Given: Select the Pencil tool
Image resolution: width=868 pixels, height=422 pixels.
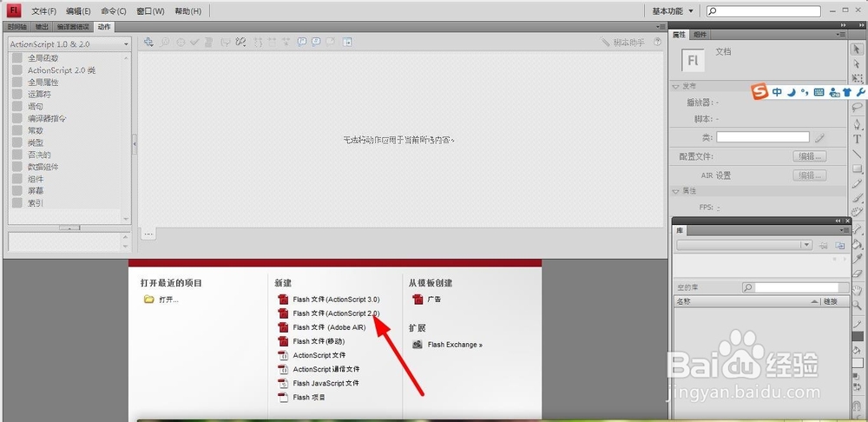Looking at the screenshot, I should (857, 183).
